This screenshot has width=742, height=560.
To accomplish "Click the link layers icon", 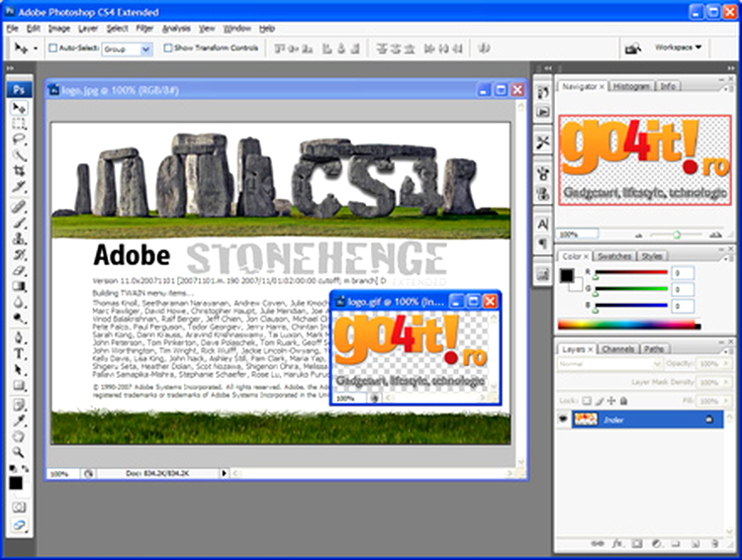I will tap(598, 543).
